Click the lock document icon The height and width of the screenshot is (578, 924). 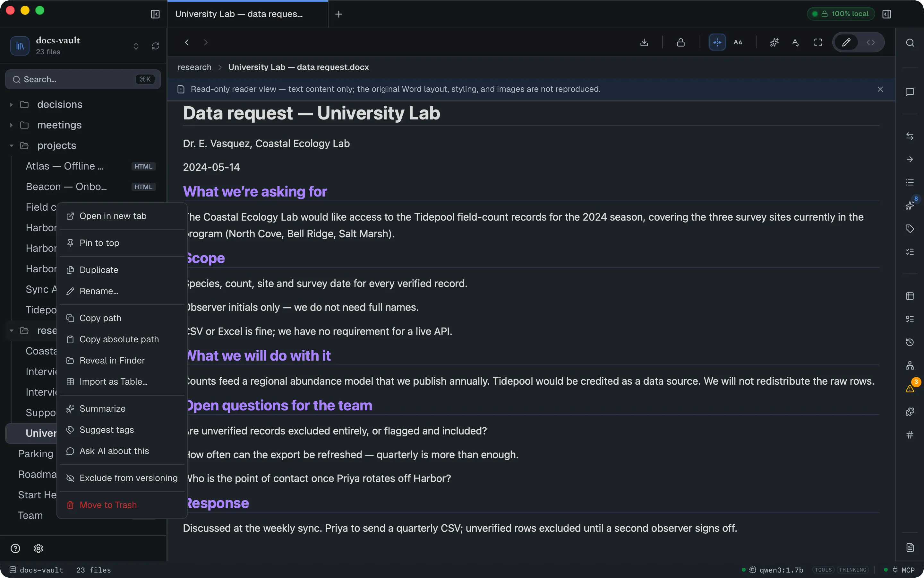[x=681, y=42]
